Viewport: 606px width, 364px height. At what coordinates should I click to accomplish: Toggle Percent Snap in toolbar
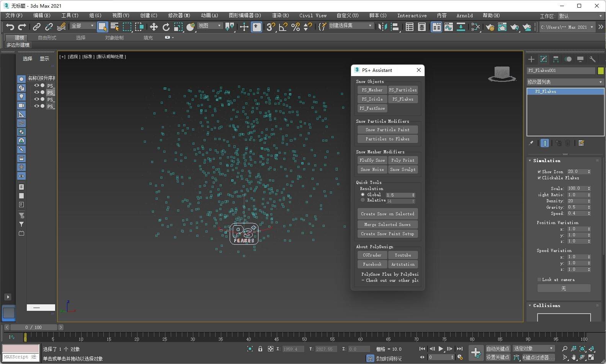295,27
